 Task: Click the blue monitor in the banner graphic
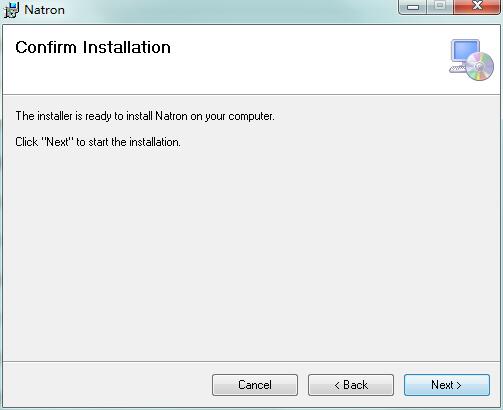pyautogui.click(x=465, y=52)
